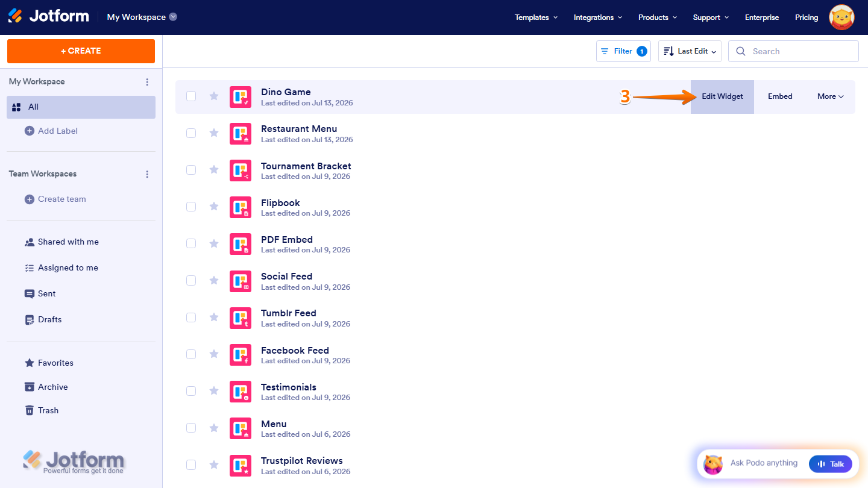Star the Social Feed as favorite
The height and width of the screenshot is (488, 868).
click(x=214, y=280)
